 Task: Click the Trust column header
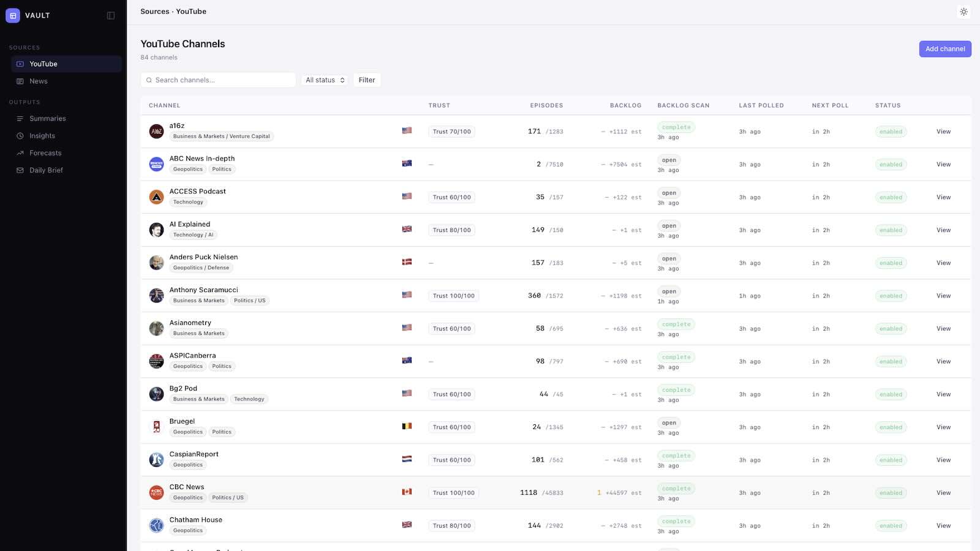[439, 105]
